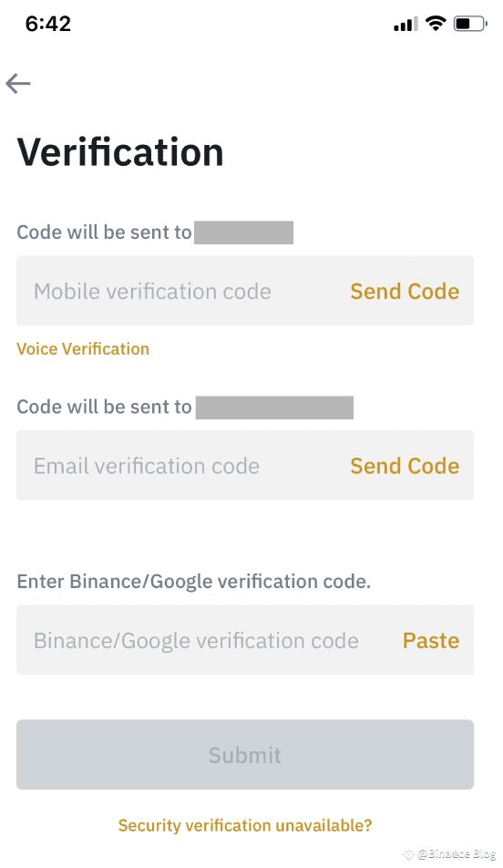The width and height of the screenshot is (503, 868).
Task: Send Code for email verification
Action: point(405,466)
